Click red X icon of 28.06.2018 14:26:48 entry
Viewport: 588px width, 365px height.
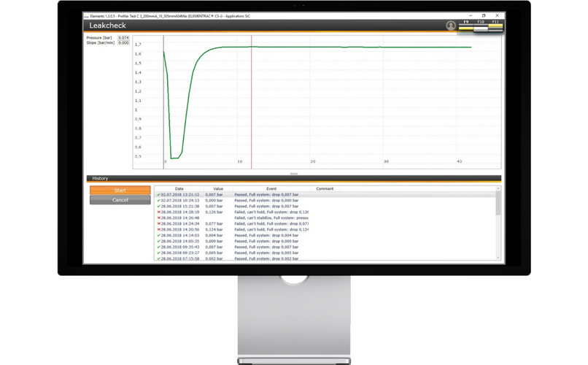point(158,218)
